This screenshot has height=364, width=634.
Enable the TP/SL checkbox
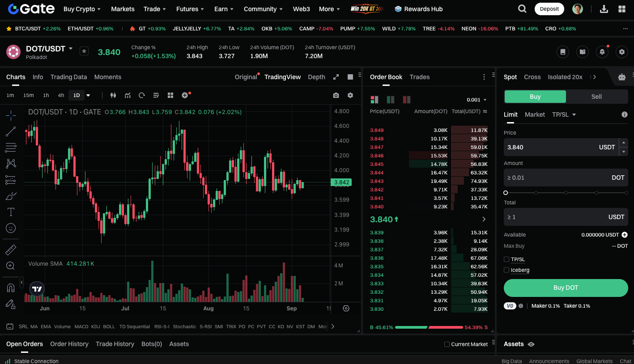pyautogui.click(x=506, y=259)
